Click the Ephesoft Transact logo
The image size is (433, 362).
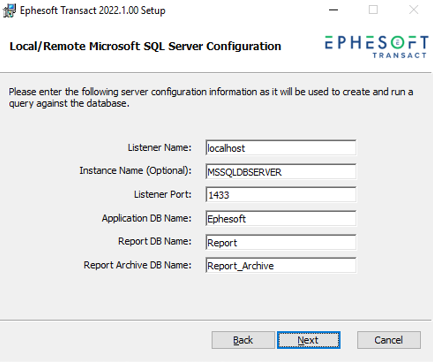[376, 47]
